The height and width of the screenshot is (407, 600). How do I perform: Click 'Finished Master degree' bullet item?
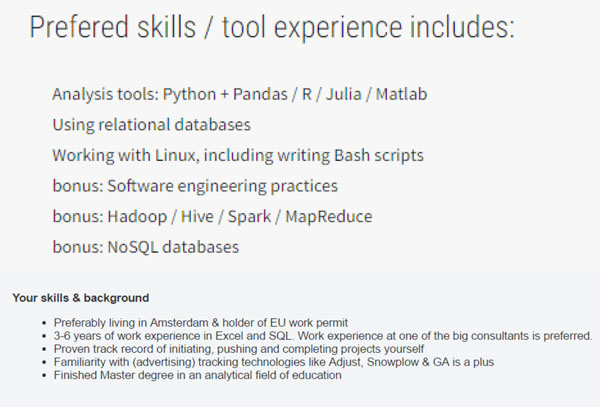coord(197,375)
